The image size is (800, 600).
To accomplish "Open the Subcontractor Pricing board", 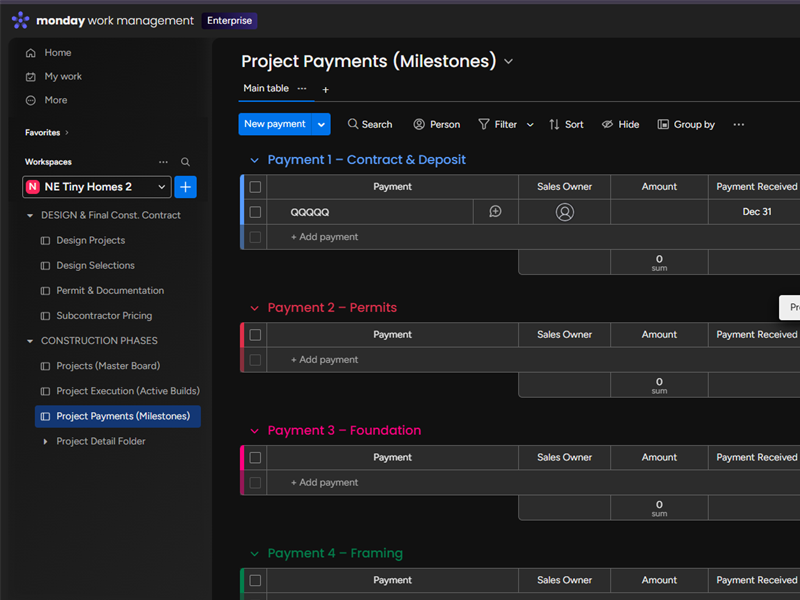I will [104, 316].
